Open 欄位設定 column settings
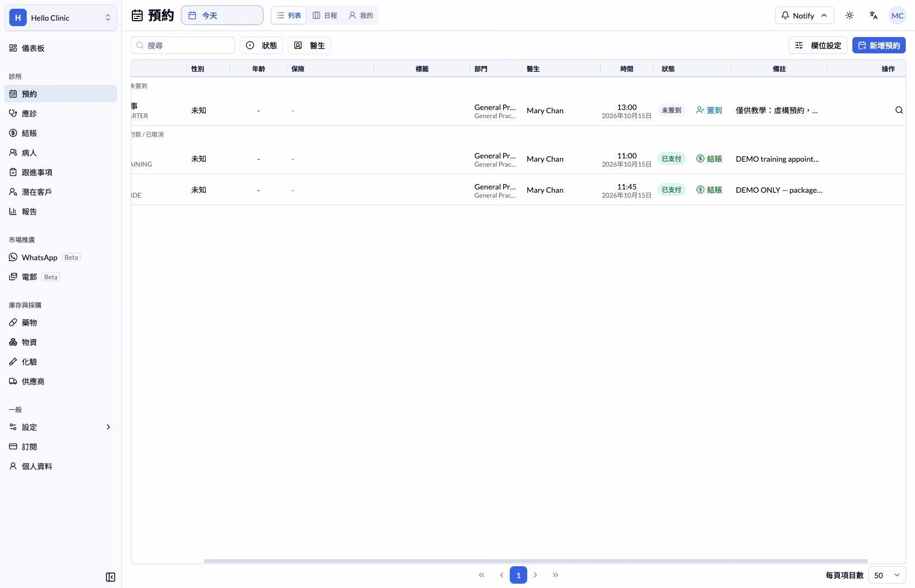The width and height of the screenshot is (915, 588). click(818, 45)
